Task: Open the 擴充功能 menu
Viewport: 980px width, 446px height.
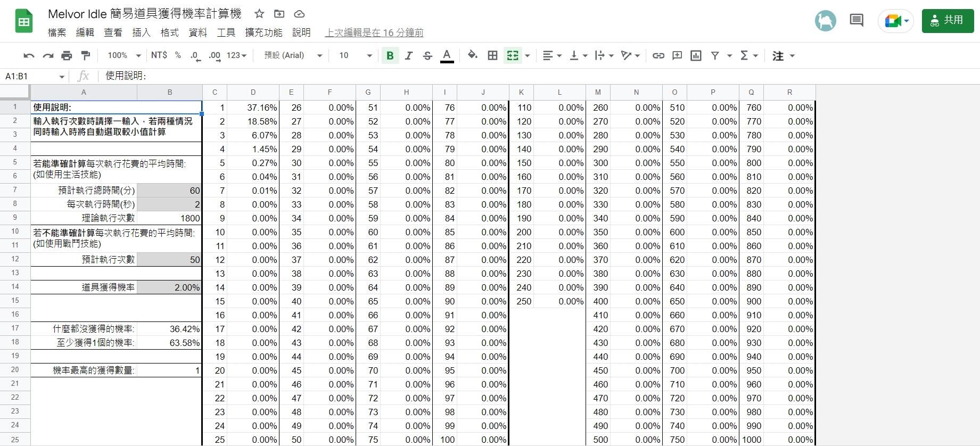Action: [263, 32]
